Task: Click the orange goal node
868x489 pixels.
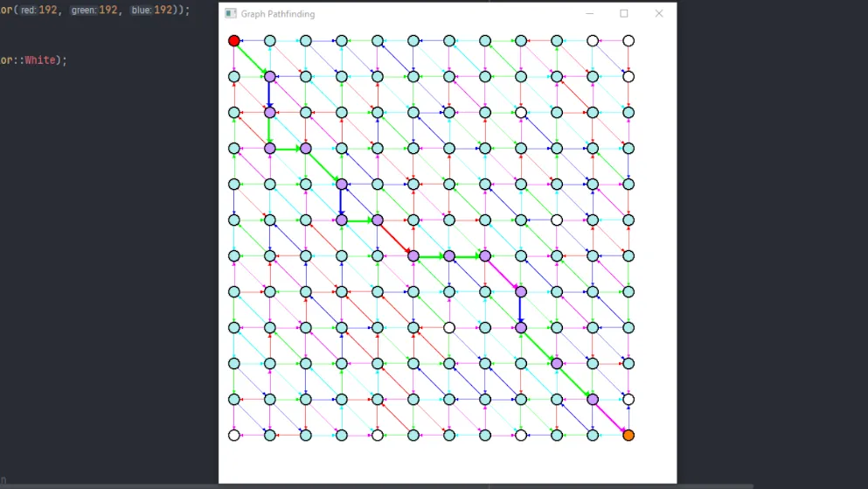Action: click(x=628, y=436)
